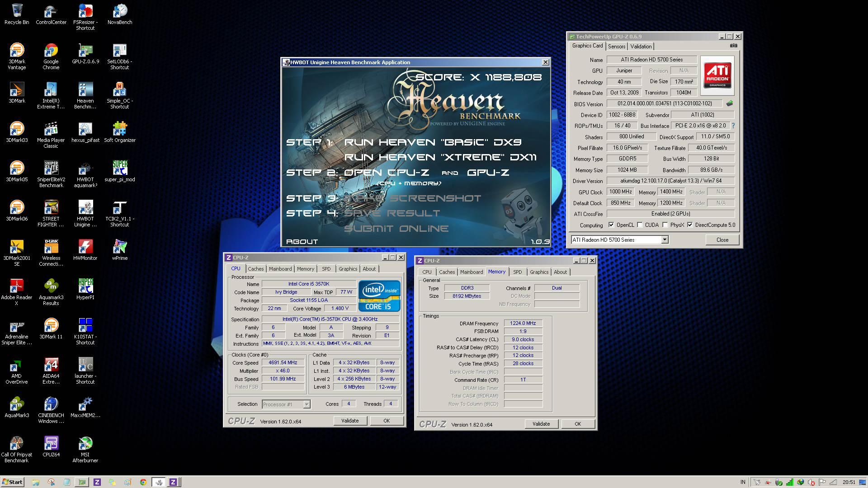This screenshot has height=488, width=868.
Task: Open AMD OverDrive desktop icon
Action: pyautogui.click(x=17, y=371)
